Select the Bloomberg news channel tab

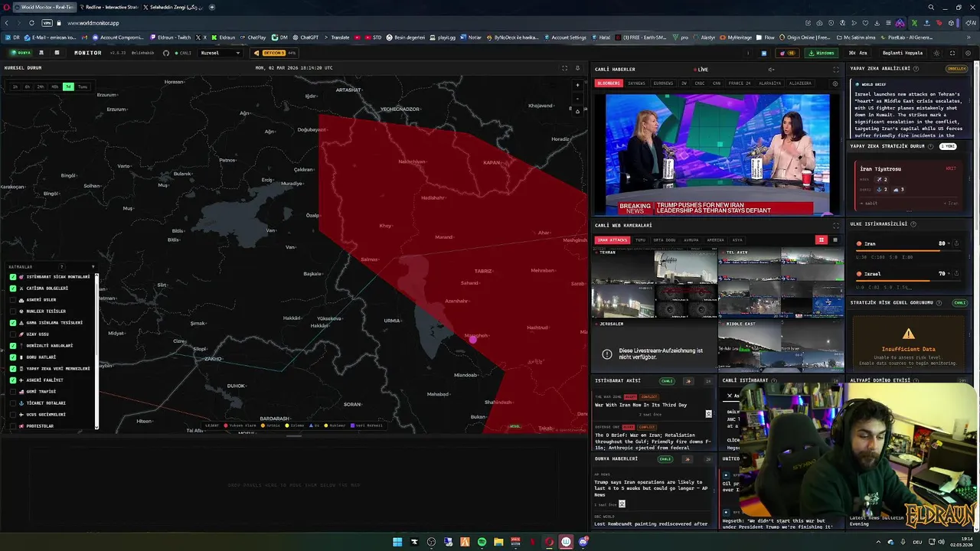(x=609, y=83)
